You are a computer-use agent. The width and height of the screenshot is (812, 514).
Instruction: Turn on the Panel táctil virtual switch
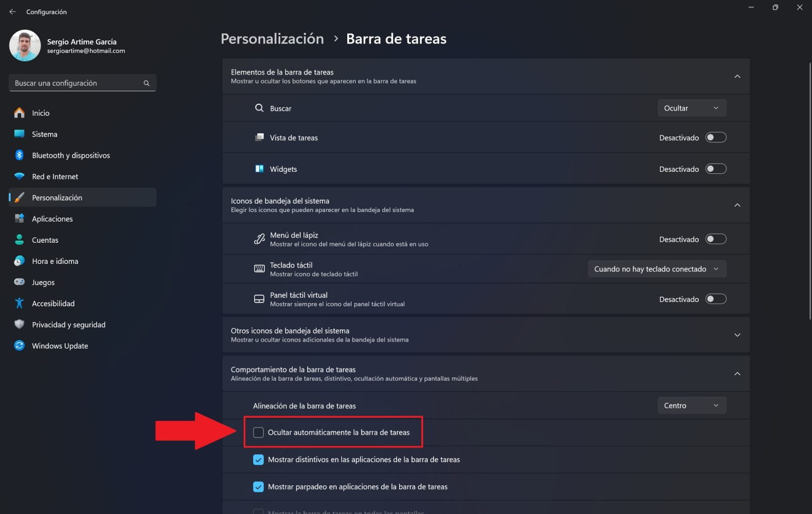(716, 299)
